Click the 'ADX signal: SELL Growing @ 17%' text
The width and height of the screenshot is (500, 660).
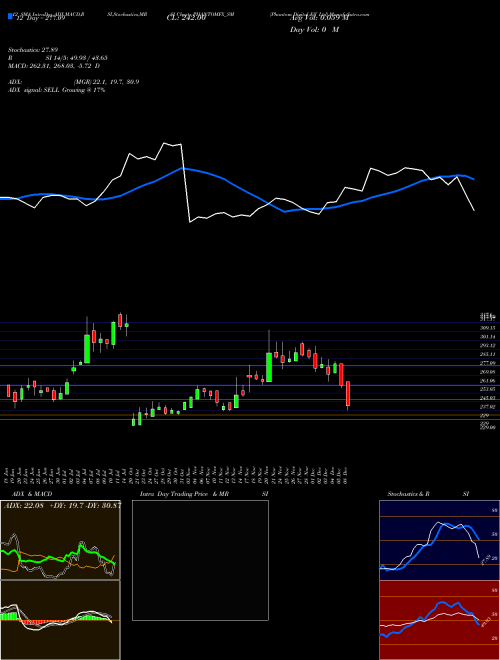(x=56, y=90)
